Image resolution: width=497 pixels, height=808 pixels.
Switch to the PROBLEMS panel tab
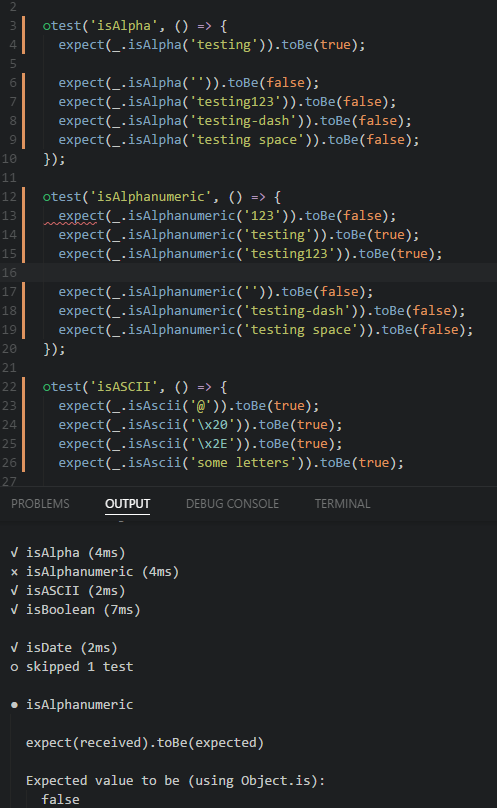pos(40,503)
